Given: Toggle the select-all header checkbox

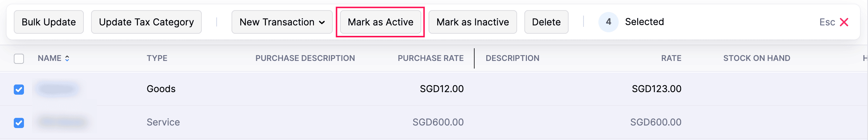Looking at the screenshot, I should (x=19, y=58).
